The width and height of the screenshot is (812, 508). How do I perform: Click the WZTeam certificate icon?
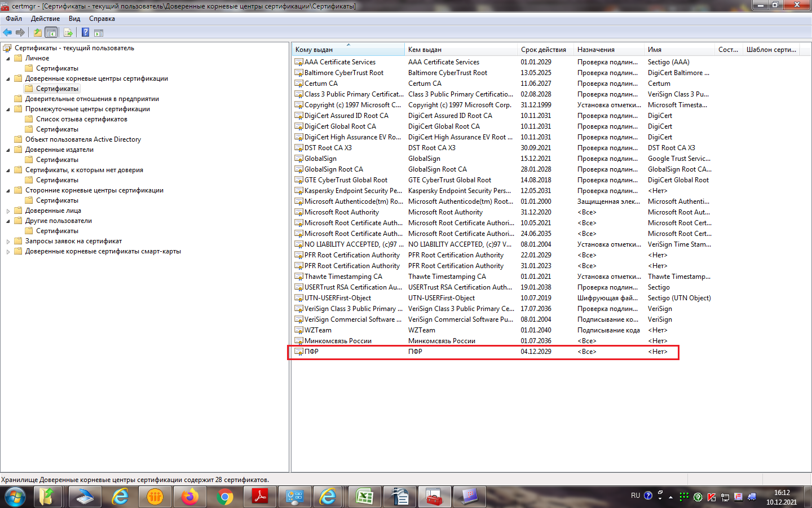299,330
